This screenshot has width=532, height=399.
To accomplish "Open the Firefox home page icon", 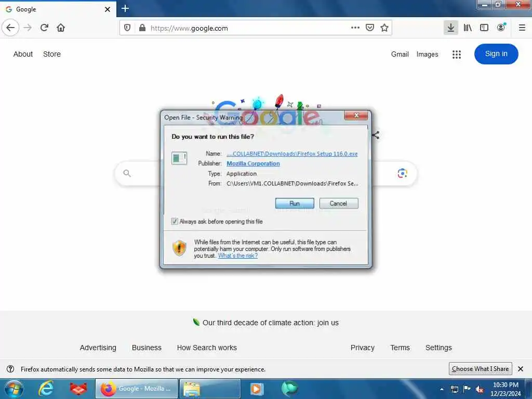I will 61,28.
